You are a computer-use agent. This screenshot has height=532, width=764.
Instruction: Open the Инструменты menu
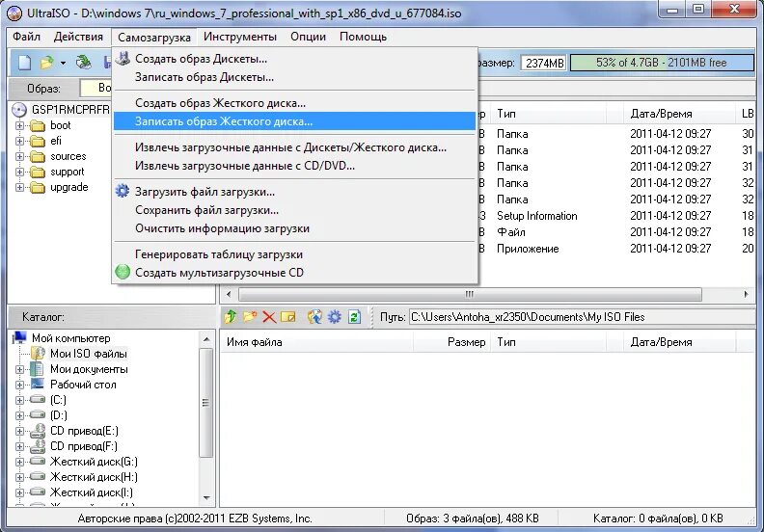coord(240,37)
